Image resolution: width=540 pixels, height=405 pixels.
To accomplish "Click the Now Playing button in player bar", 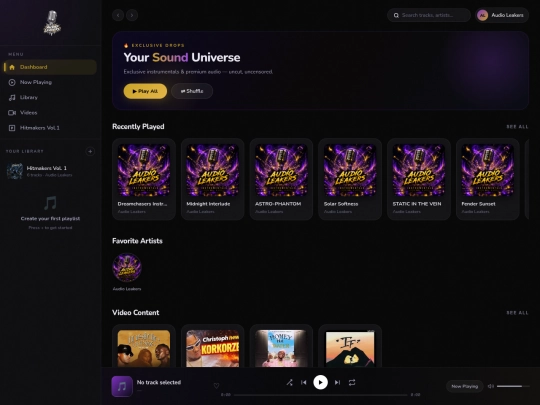I will [x=465, y=386].
